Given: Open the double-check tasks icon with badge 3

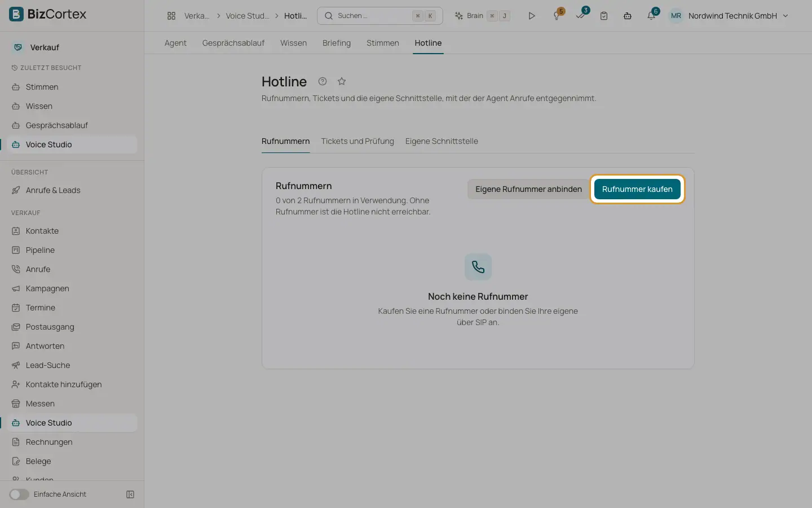Looking at the screenshot, I should pyautogui.click(x=580, y=16).
